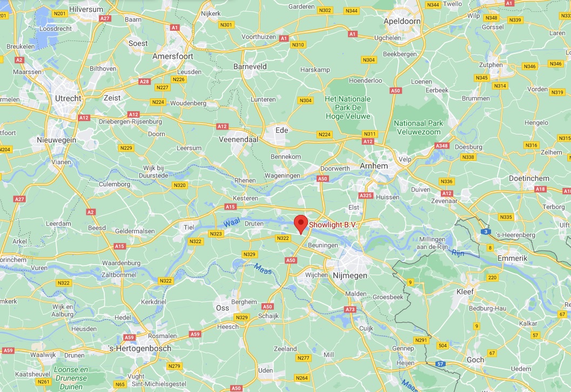Select the A12 shield near Utrecht
This screenshot has width=571, height=392.
84,118
